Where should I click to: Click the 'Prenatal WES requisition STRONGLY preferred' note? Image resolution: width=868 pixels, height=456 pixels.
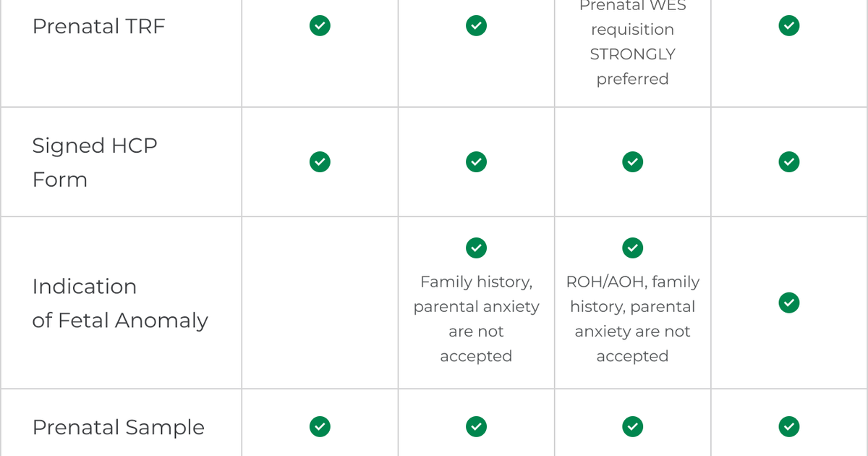point(633,42)
